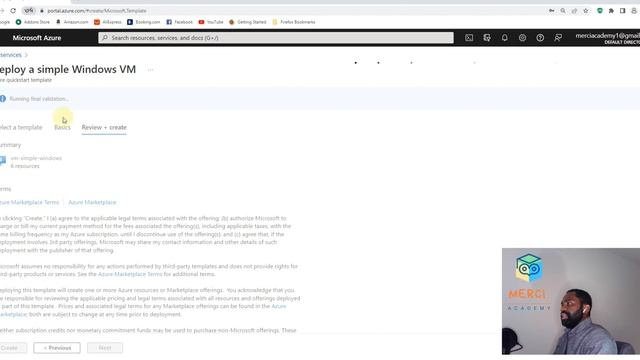Click the vm-simple-windows template icon
This screenshot has height=360, width=640.
click(x=3, y=161)
